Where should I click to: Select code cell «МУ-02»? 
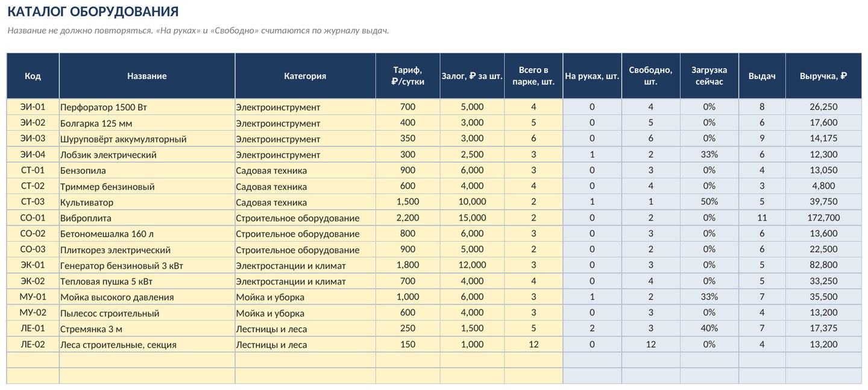(33, 313)
